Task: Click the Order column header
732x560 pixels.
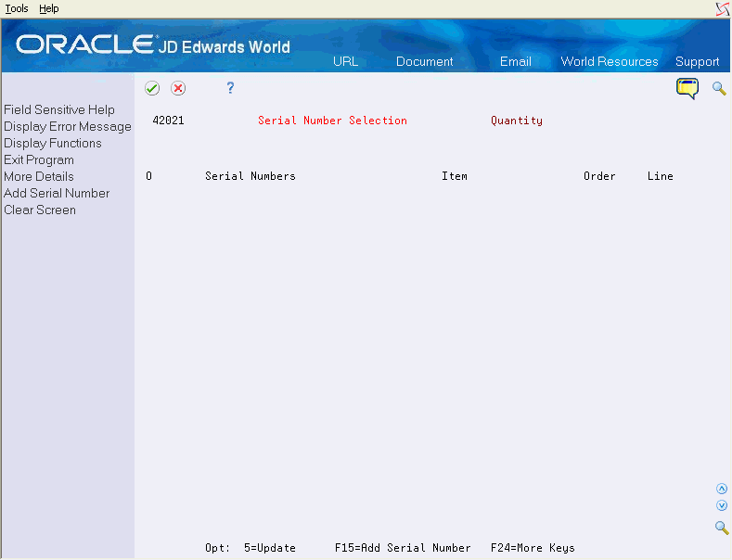Action: coord(599,176)
